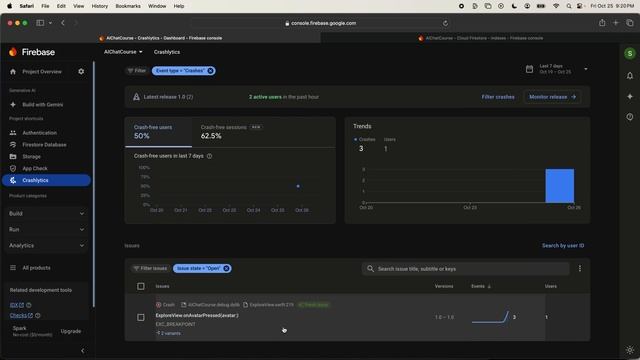Click the calendar date range icon
640x360 pixels.
pyautogui.click(x=529, y=69)
